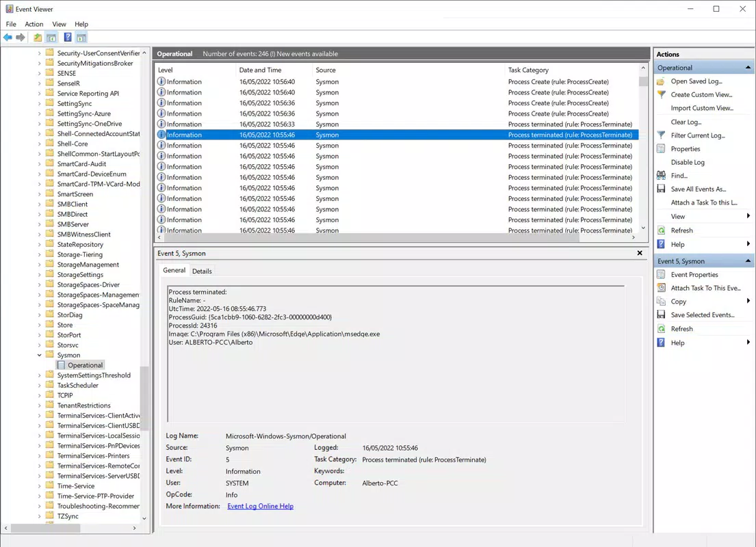Click Save Selected Events disk icon

click(x=661, y=315)
